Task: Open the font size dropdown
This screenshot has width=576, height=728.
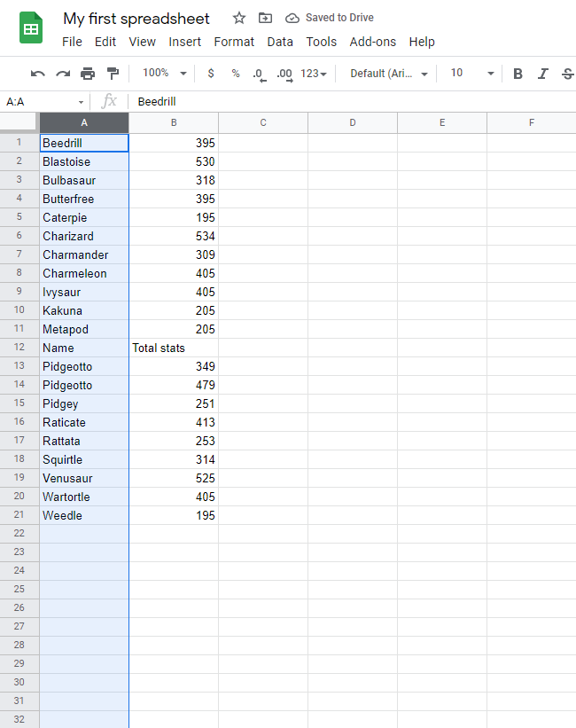Action: pos(468,74)
